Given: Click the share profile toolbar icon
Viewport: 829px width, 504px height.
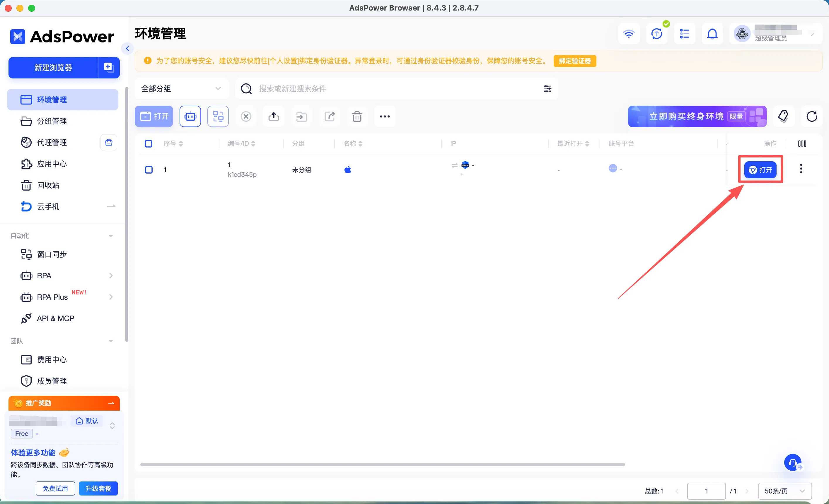Looking at the screenshot, I should point(329,116).
